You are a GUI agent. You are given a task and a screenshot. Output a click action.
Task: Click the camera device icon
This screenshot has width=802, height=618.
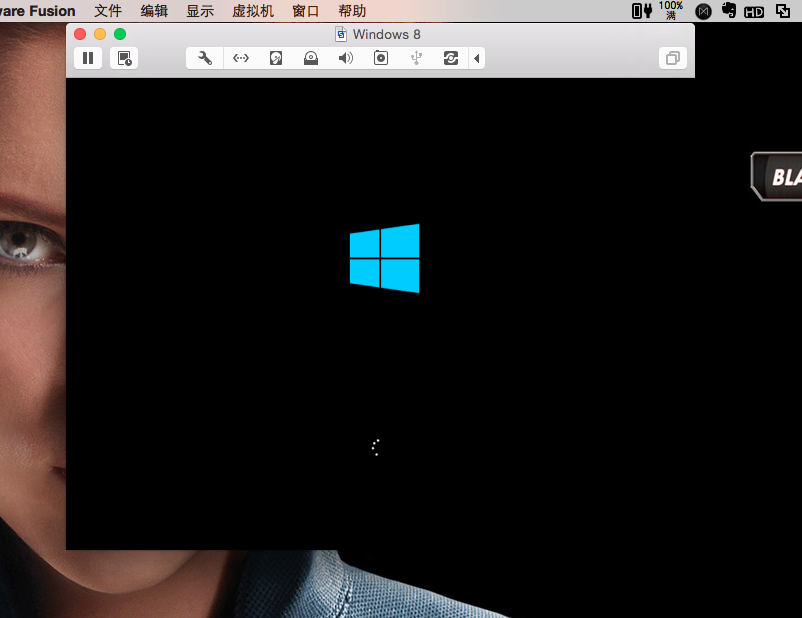(381, 58)
